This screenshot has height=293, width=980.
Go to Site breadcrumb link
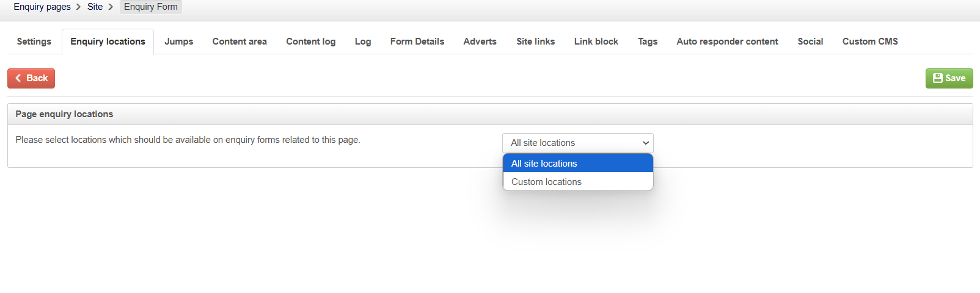(95, 7)
